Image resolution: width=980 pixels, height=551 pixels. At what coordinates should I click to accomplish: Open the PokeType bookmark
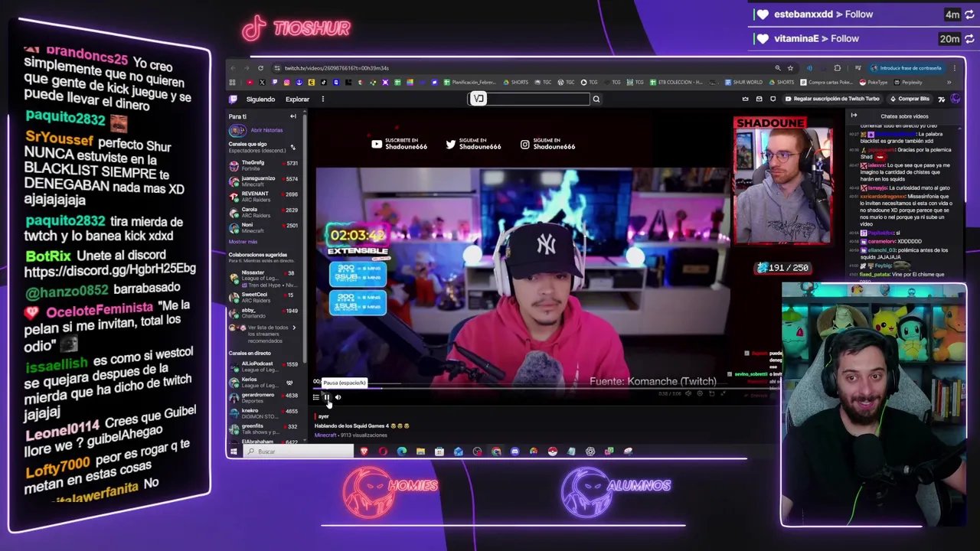pyautogui.click(x=874, y=82)
